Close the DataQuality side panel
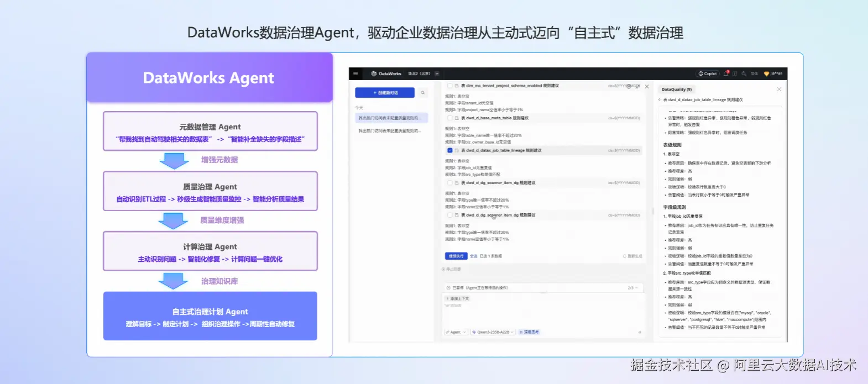The width and height of the screenshot is (868, 384). coord(779,89)
